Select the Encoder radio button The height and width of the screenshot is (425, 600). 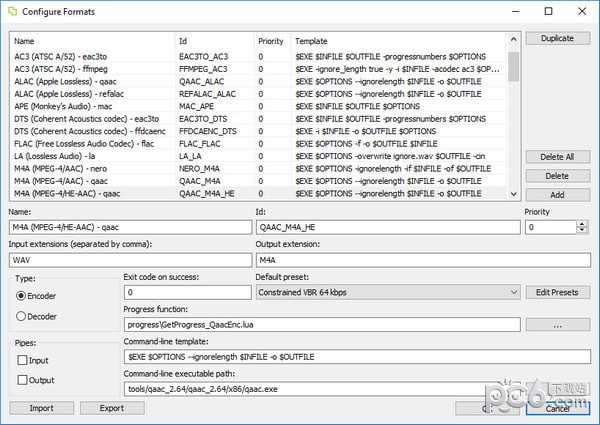[x=22, y=296]
